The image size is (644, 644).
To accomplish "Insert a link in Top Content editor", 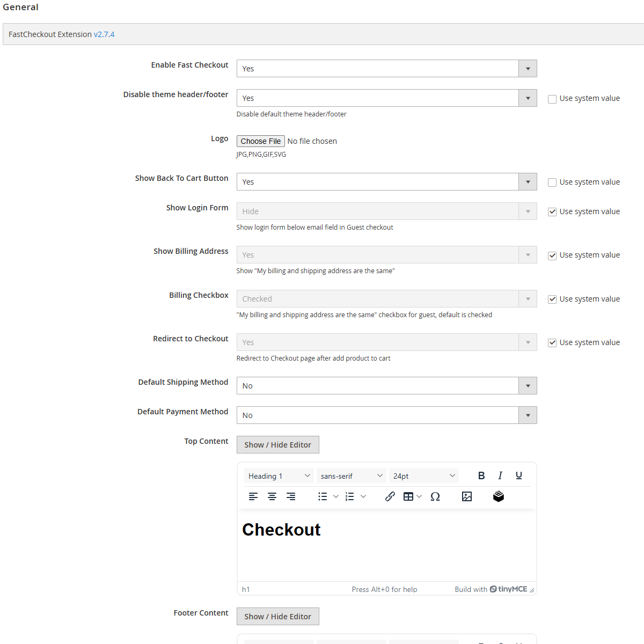I will click(x=390, y=496).
